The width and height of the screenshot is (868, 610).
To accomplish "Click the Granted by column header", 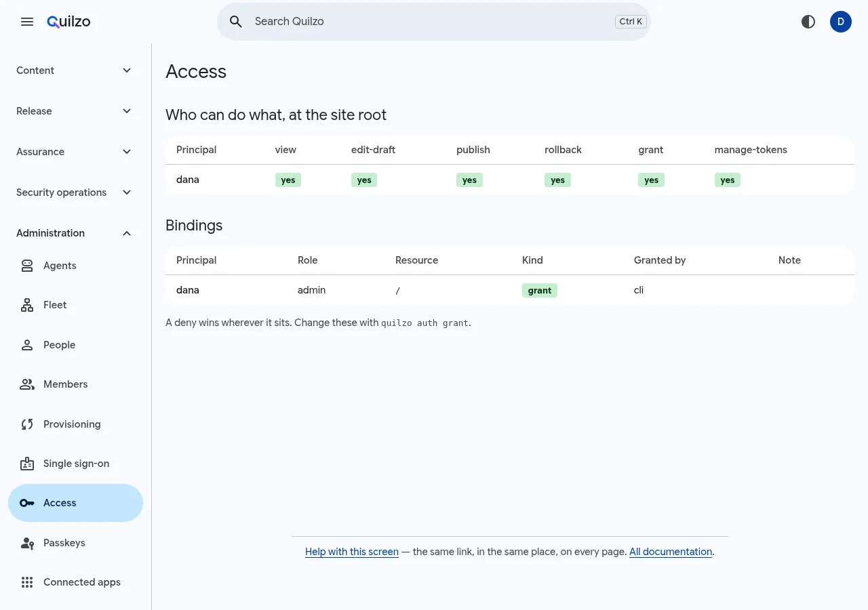I will [660, 260].
